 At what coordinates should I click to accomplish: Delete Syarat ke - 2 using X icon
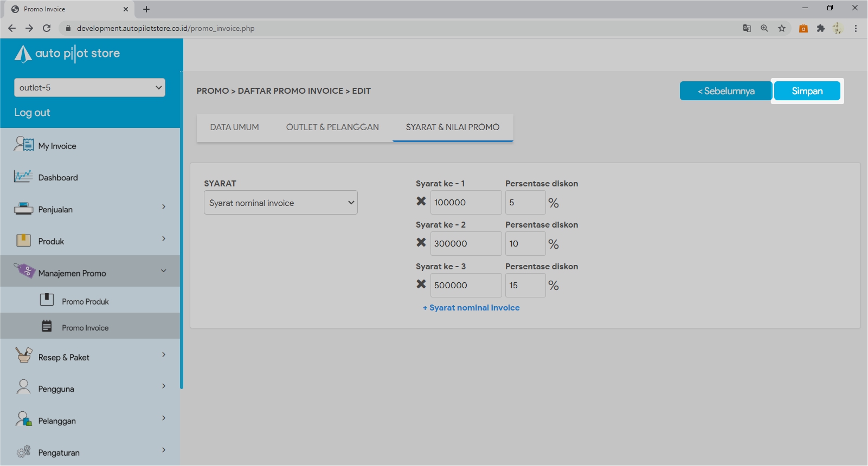pos(421,243)
